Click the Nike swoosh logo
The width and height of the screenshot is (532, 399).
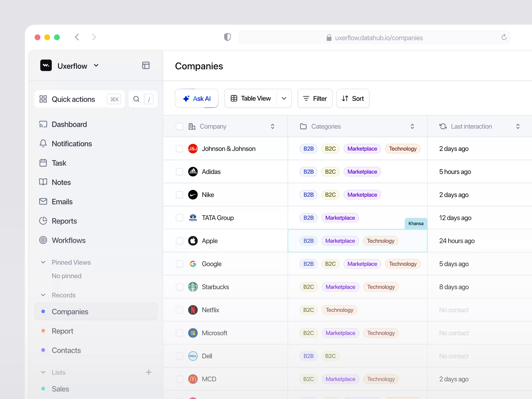tap(193, 195)
